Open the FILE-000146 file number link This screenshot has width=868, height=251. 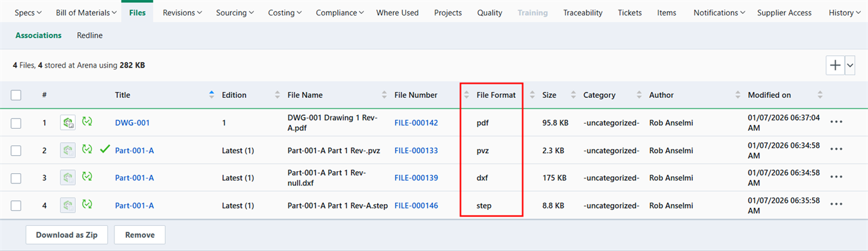coord(416,205)
